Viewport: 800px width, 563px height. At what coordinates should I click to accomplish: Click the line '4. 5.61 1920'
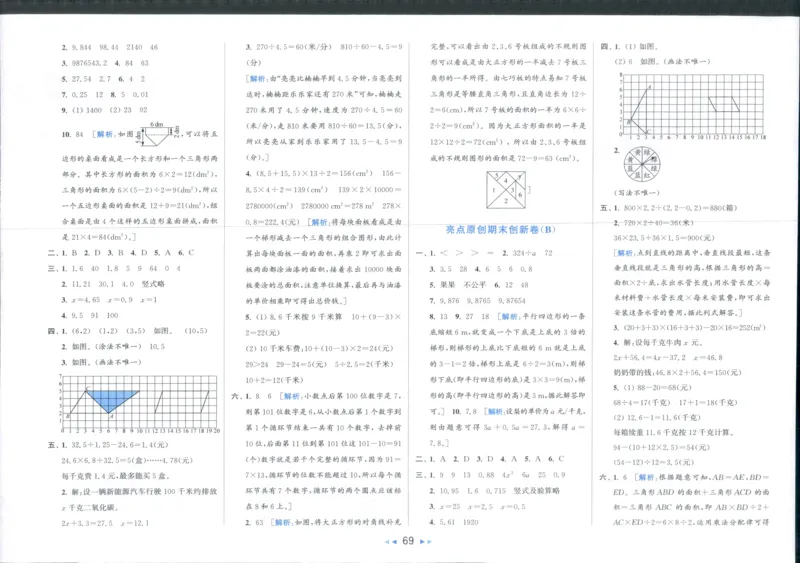click(454, 522)
